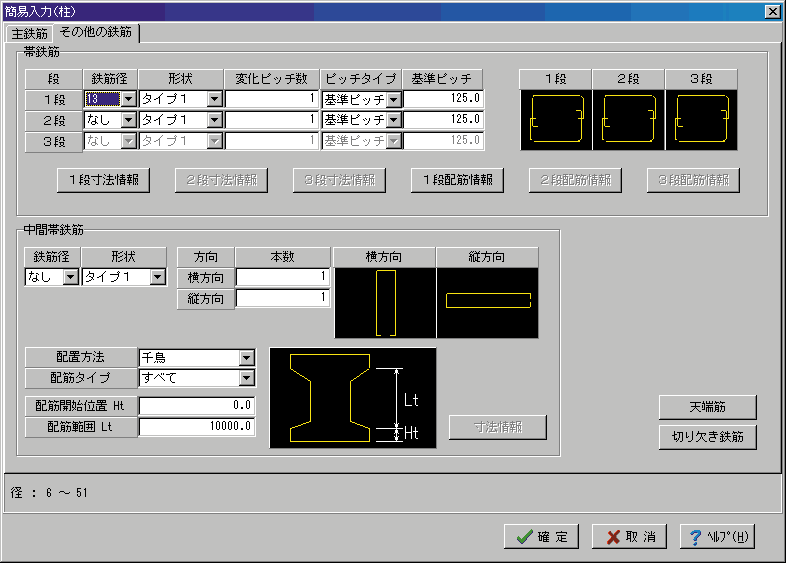
Task: Open the 配筋タイプ すべて dropdown
Action: click(x=246, y=378)
